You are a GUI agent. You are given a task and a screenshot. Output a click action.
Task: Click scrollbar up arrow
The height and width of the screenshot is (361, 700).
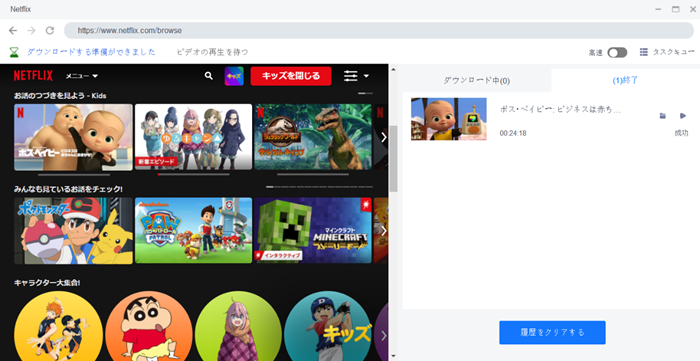pyautogui.click(x=393, y=69)
